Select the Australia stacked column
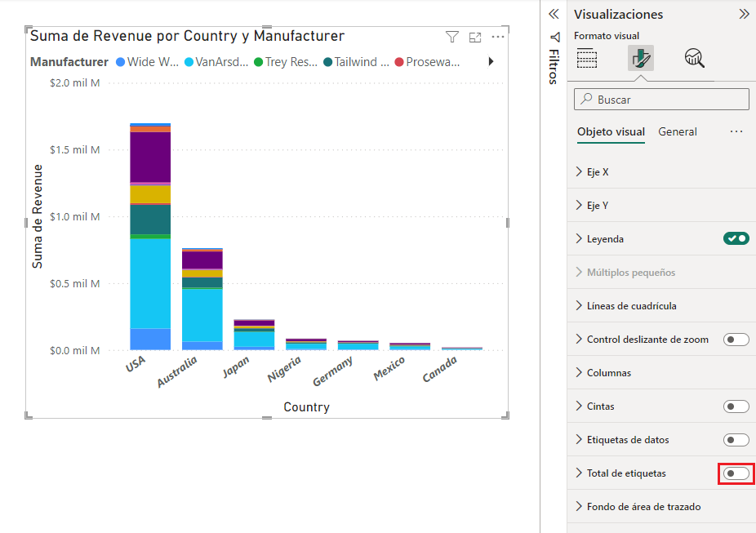 click(202, 300)
